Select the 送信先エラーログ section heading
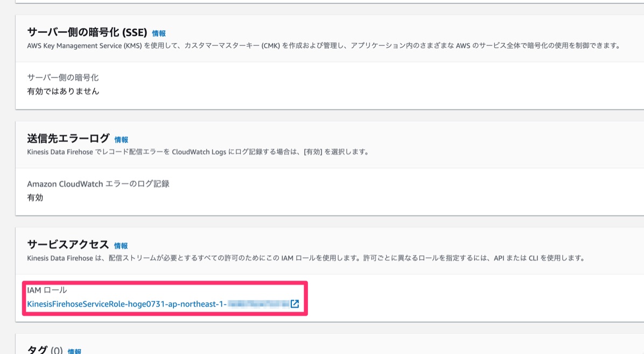 (67, 138)
